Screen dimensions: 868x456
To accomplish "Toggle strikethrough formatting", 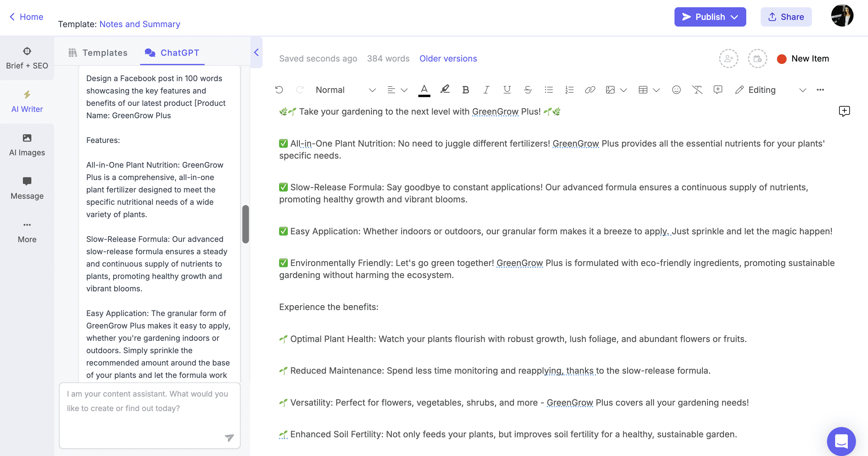I will coord(528,90).
